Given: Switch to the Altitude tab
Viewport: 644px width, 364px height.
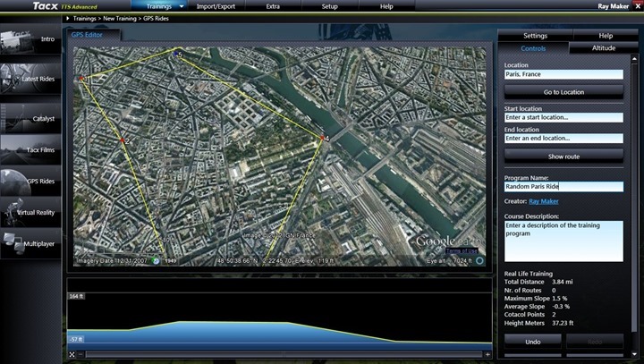Looking at the screenshot, I should point(604,48).
